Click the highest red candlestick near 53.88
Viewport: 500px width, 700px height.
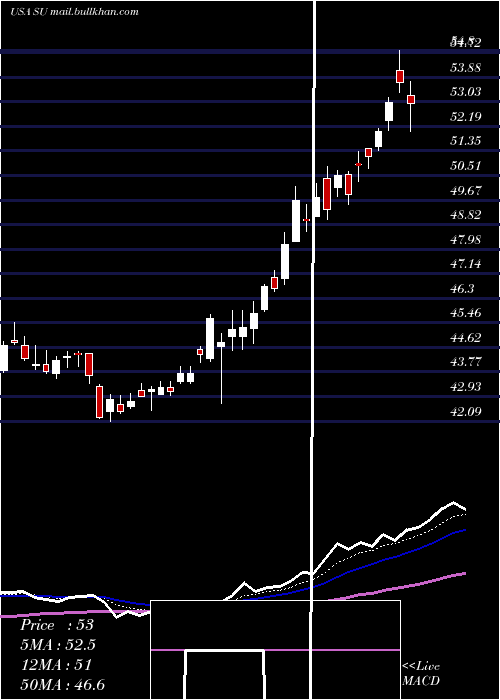click(400, 76)
